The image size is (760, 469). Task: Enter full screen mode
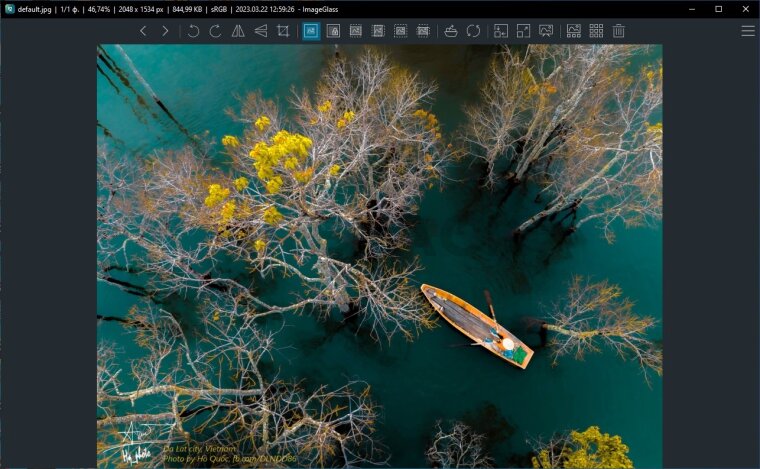pyautogui.click(x=523, y=31)
